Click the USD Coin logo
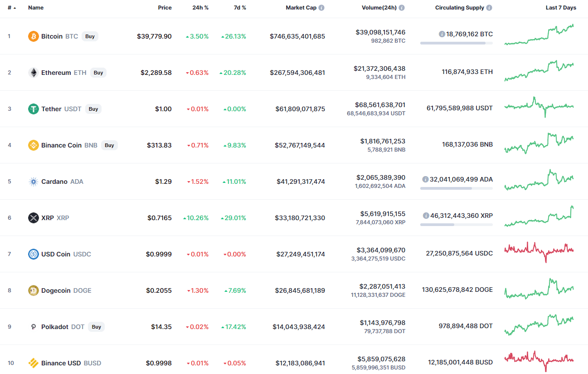This screenshot has width=588, height=374. (x=33, y=254)
